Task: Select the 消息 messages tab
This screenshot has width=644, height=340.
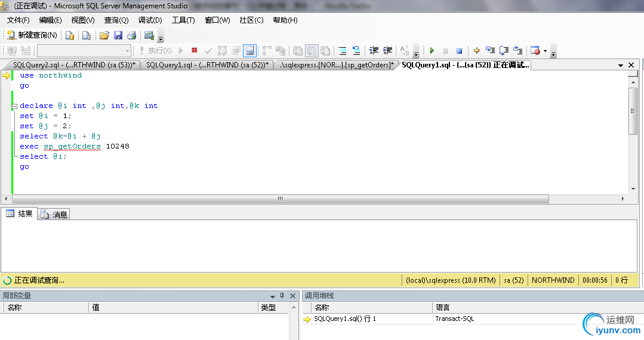Action: (54, 214)
